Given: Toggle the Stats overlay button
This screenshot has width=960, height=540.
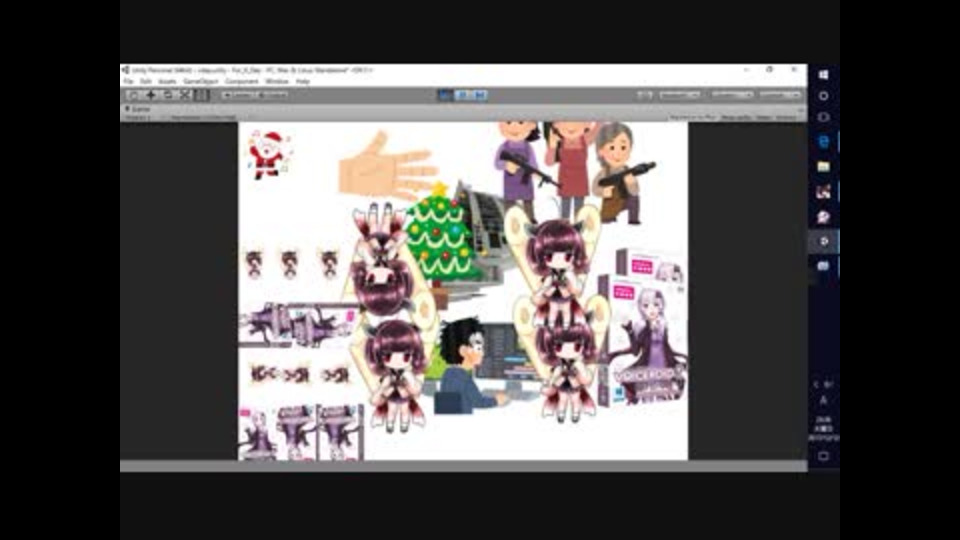Looking at the screenshot, I should 763,117.
